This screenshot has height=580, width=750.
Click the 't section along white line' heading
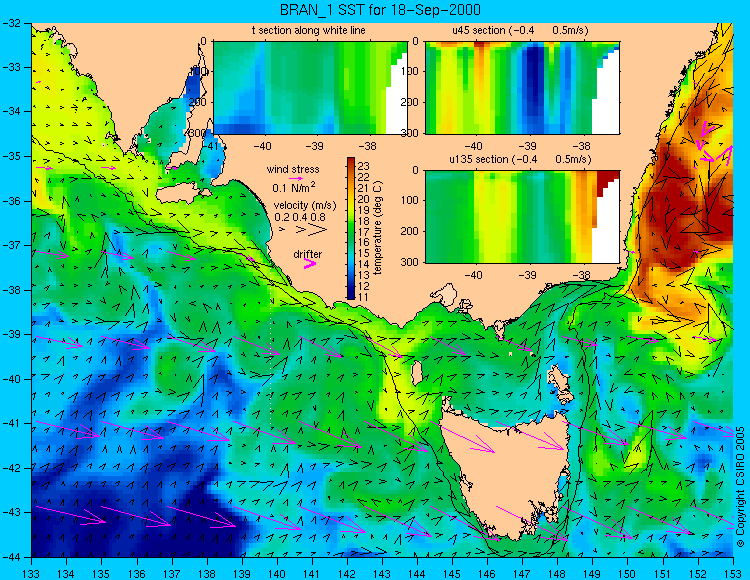coord(309,30)
